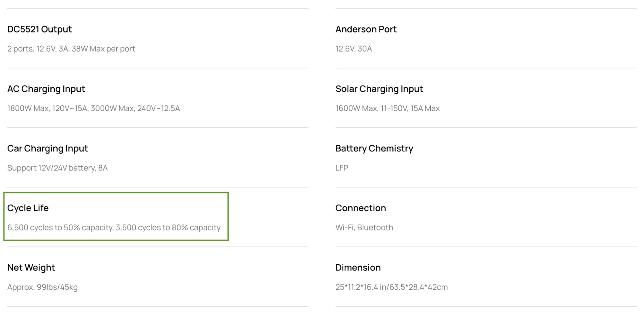
Task: Select the 2 ports 12.6V 3A specification text
Action: pos(71,49)
